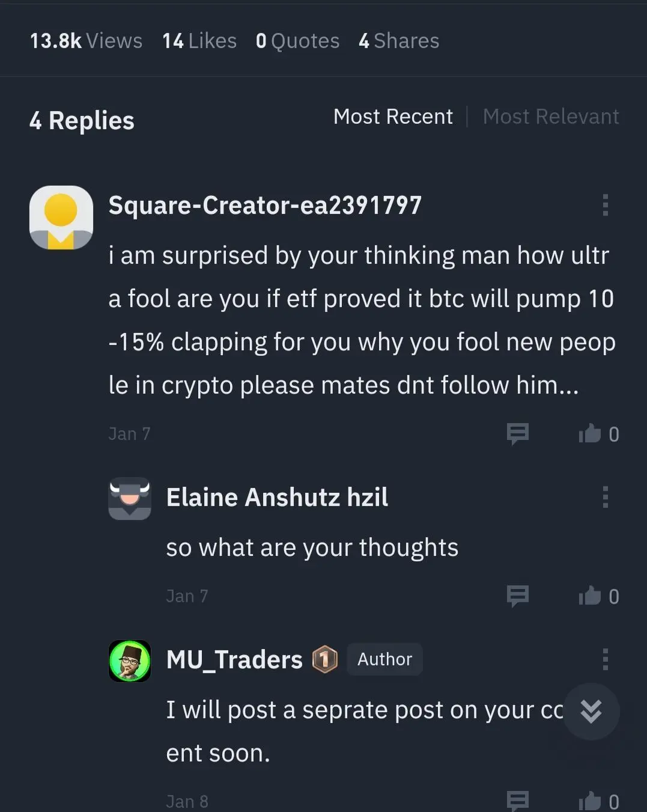This screenshot has width=647, height=812.
Task: Open MU_Traders profile avatar
Action: pos(130,661)
